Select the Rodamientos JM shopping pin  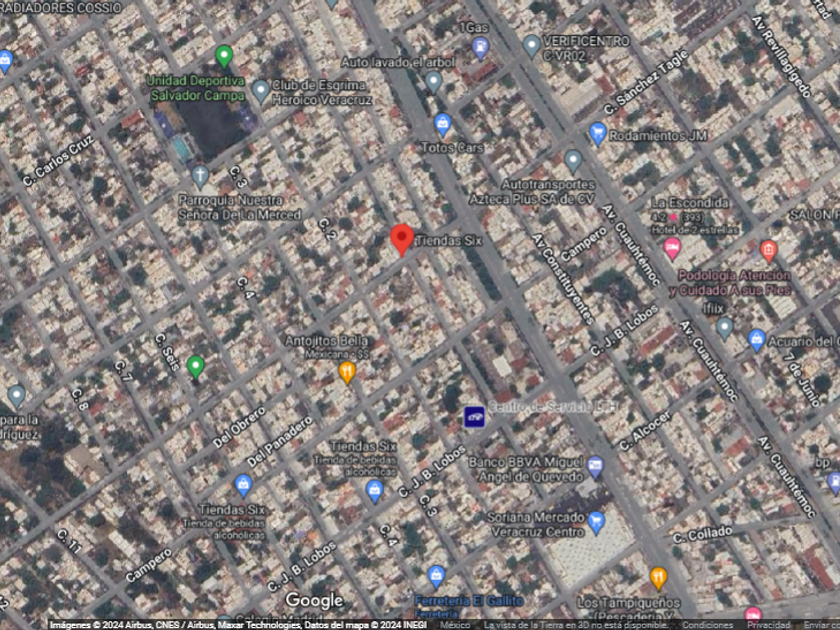[x=597, y=134]
